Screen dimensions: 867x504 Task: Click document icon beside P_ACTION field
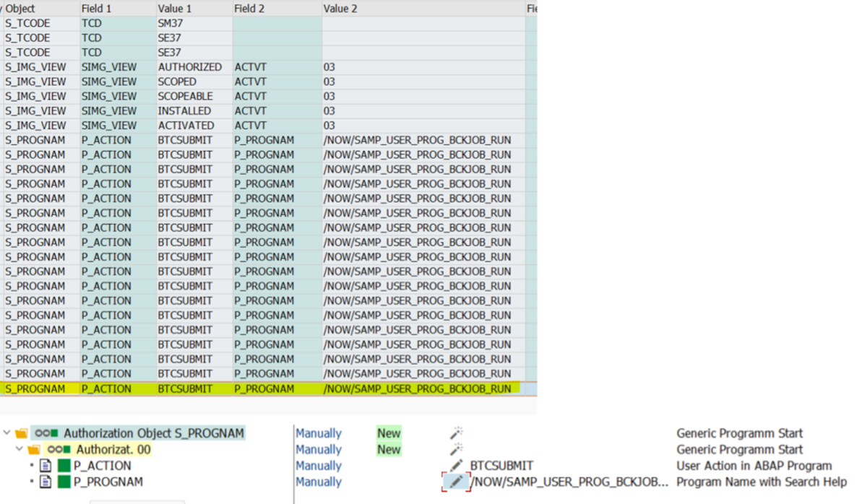point(45,466)
